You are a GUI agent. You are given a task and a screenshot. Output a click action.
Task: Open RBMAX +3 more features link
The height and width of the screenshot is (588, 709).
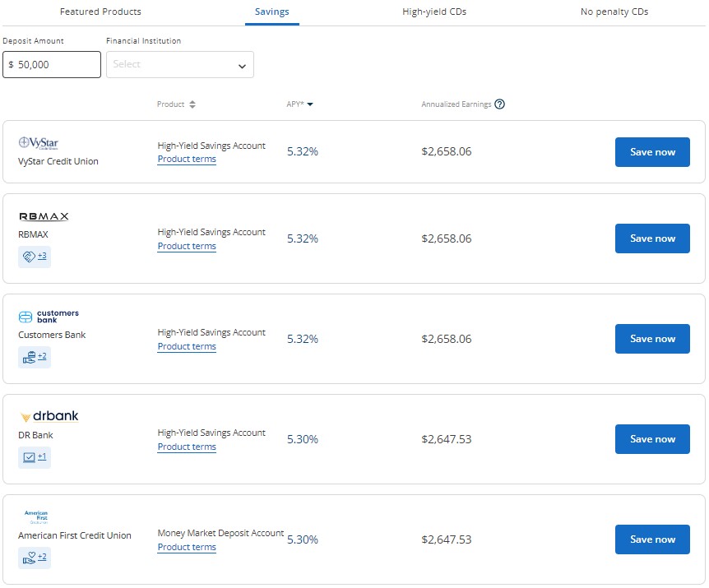[42, 256]
